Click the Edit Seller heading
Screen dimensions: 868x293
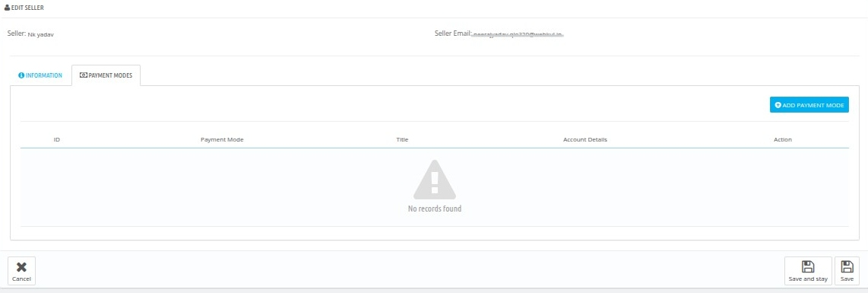click(27, 8)
